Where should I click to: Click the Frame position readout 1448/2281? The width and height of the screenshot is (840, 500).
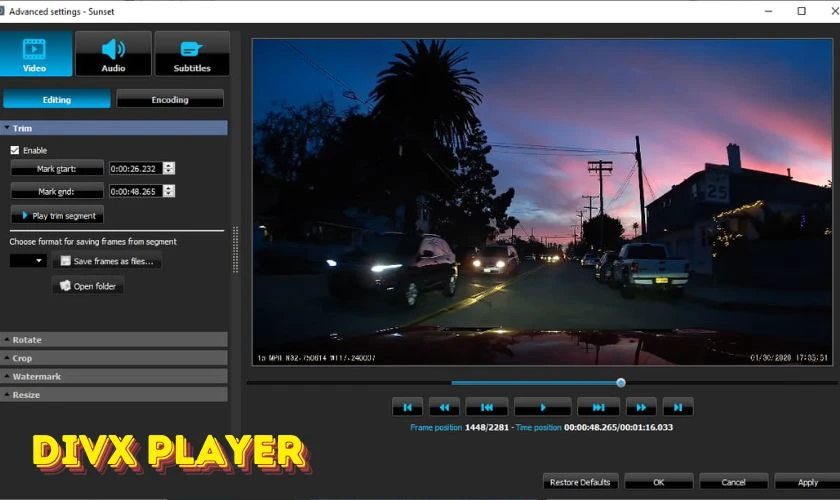click(x=486, y=427)
